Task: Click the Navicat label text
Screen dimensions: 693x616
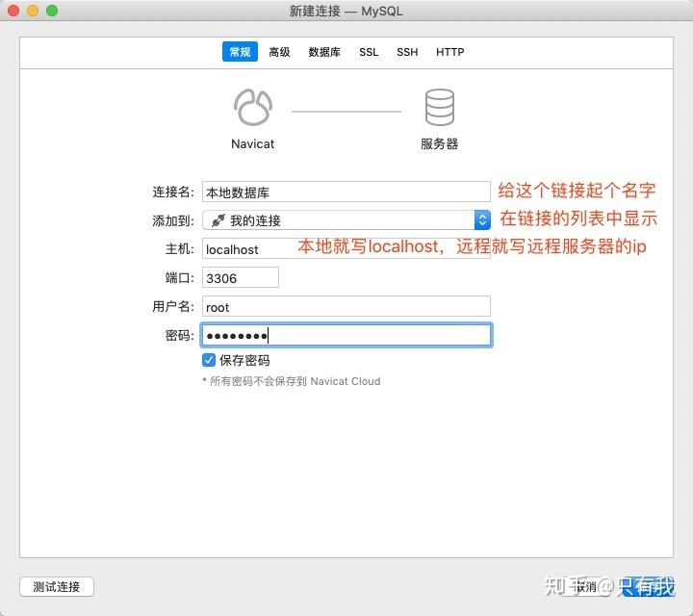Action: click(x=253, y=144)
